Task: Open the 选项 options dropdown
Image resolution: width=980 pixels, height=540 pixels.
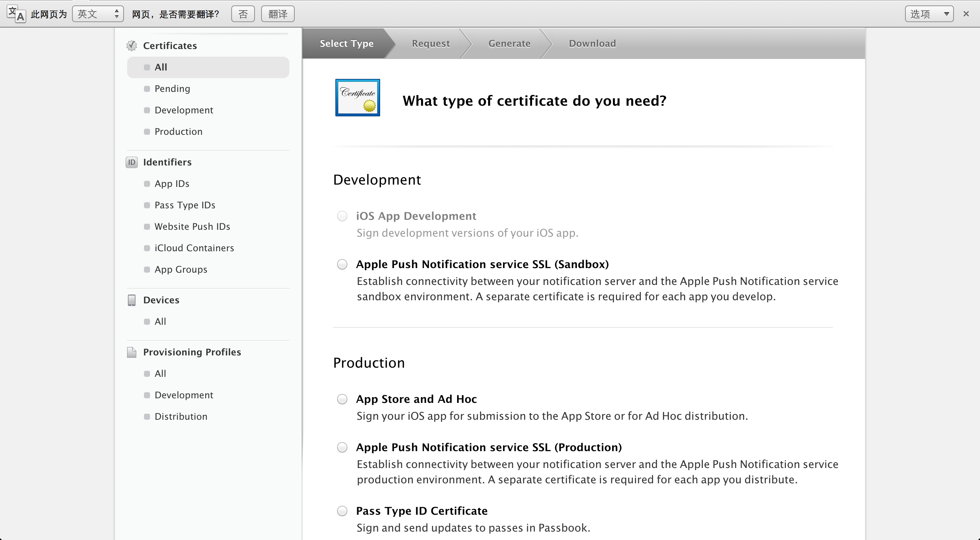Action: [929, 14]
